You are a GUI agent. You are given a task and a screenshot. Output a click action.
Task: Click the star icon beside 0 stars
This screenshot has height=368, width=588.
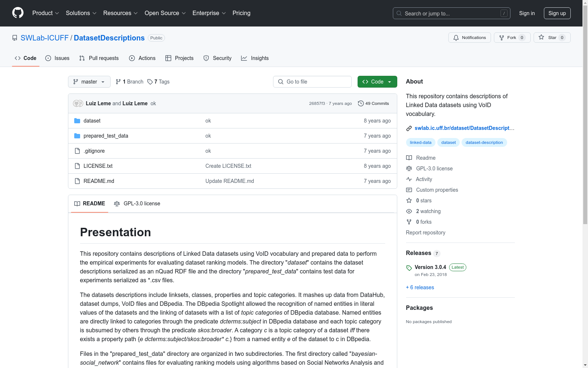(409, 201)
